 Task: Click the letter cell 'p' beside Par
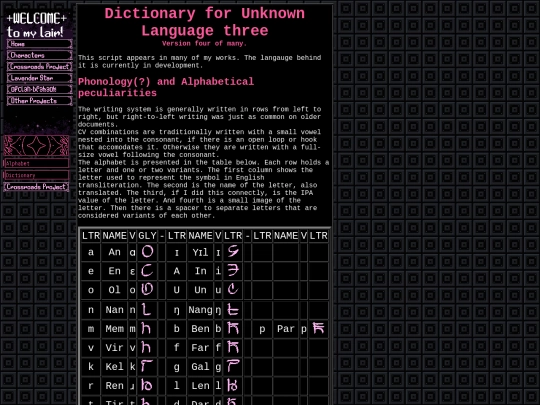[x=262, y=329]
